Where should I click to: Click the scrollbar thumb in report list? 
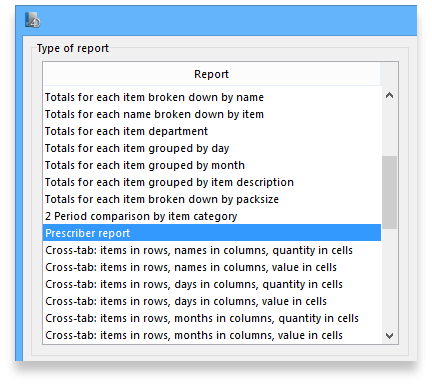[x=389, y=192]
